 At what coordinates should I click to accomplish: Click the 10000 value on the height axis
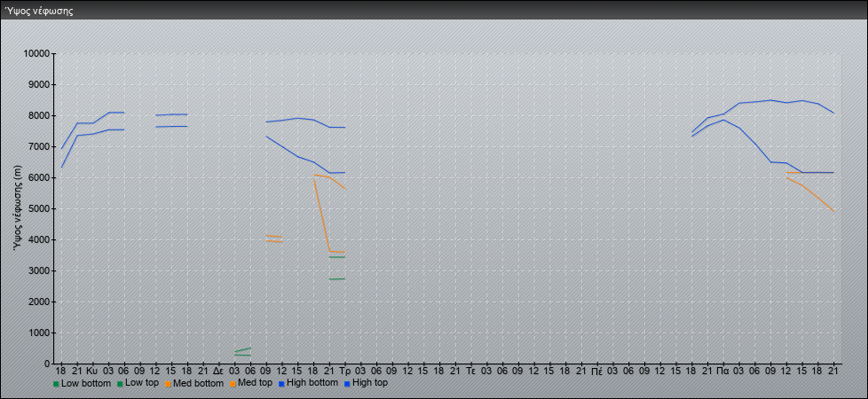[x=34, y=54]
